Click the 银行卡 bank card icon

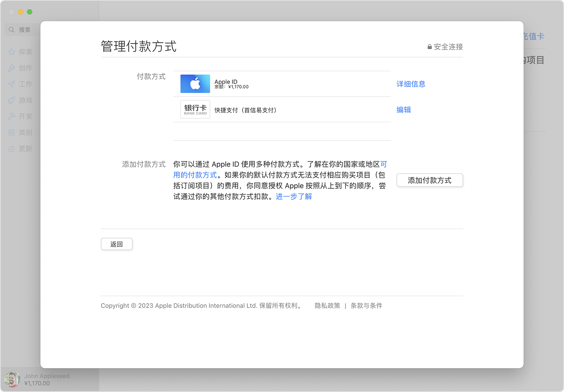click(x=195, y=109)
